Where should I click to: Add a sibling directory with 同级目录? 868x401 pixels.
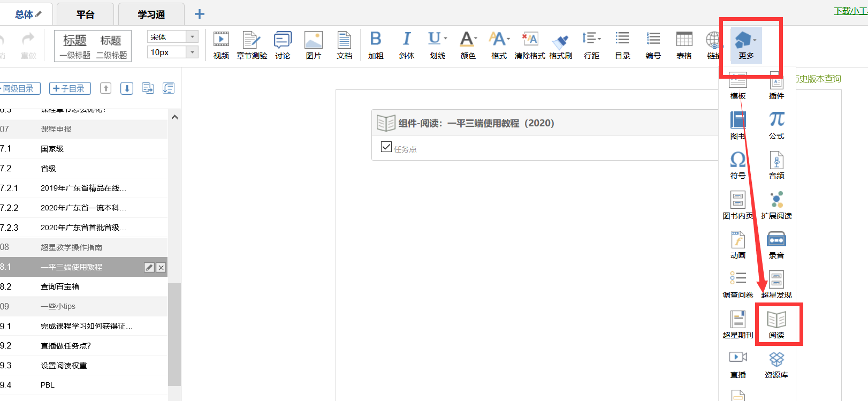[x=19, y=88]
